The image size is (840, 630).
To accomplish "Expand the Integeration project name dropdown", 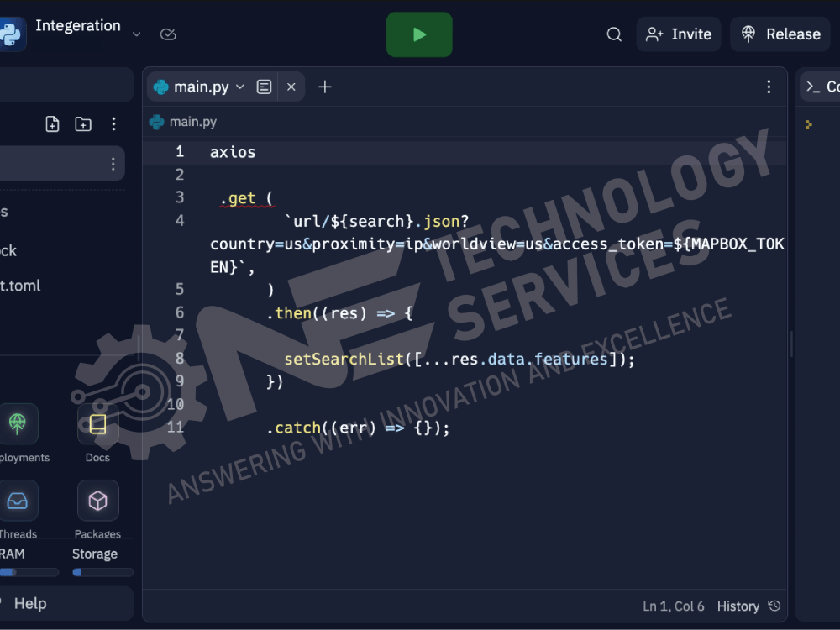I will 137,34.
